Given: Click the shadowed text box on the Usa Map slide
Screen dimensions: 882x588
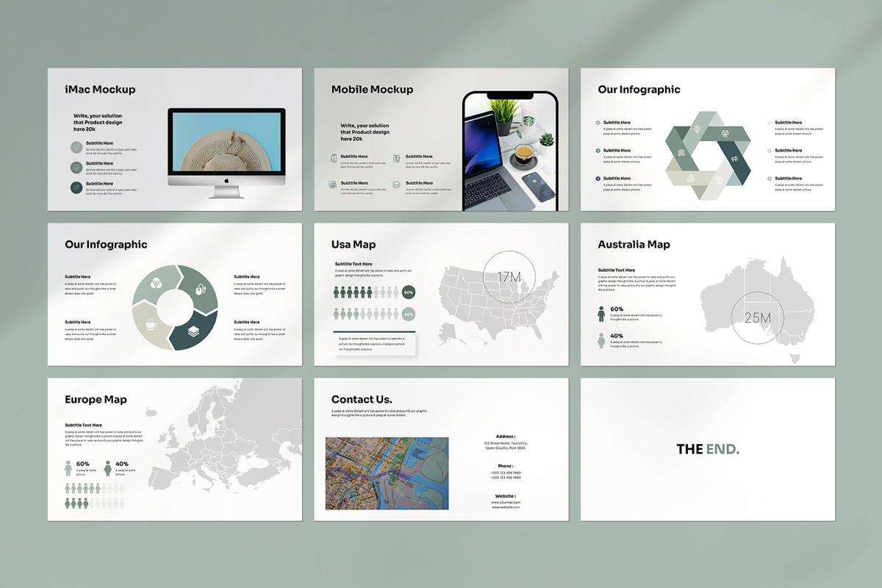Looking at the screenshot, I should tap(375, 343).
